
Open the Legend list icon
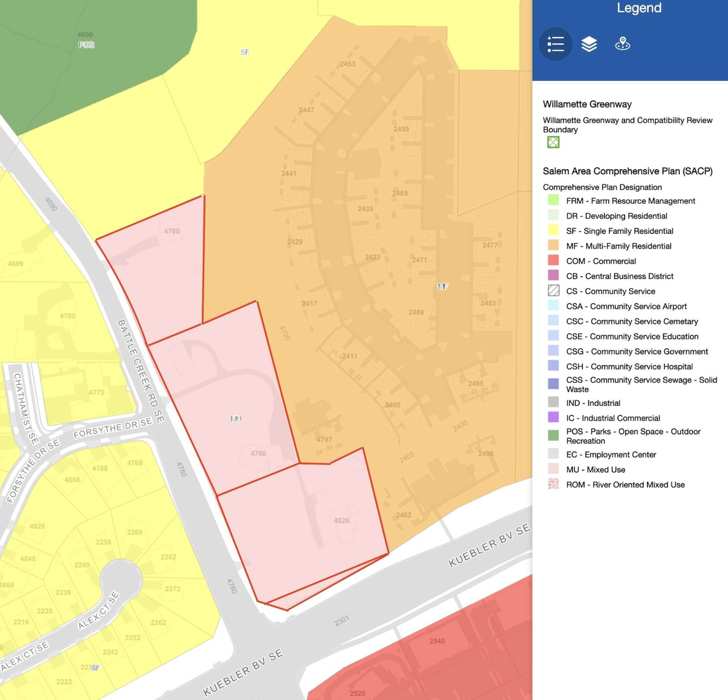(x=556, y=44)
